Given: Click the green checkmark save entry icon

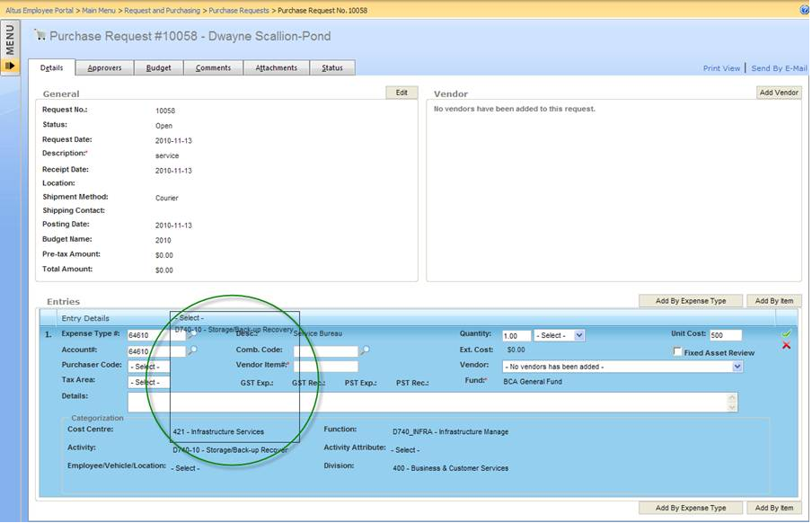Looking at the screenshot, I should [x=786, y=333].
